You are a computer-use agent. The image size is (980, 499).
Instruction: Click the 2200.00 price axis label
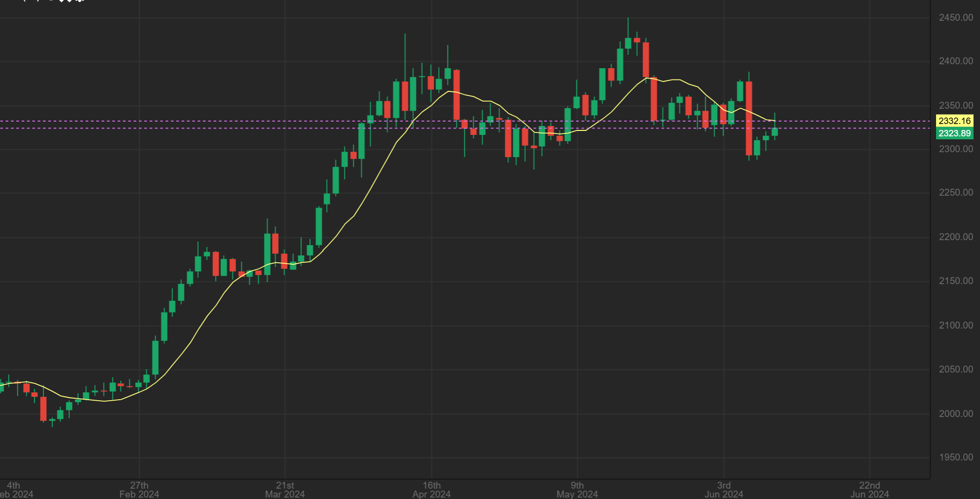coord(956,237)
